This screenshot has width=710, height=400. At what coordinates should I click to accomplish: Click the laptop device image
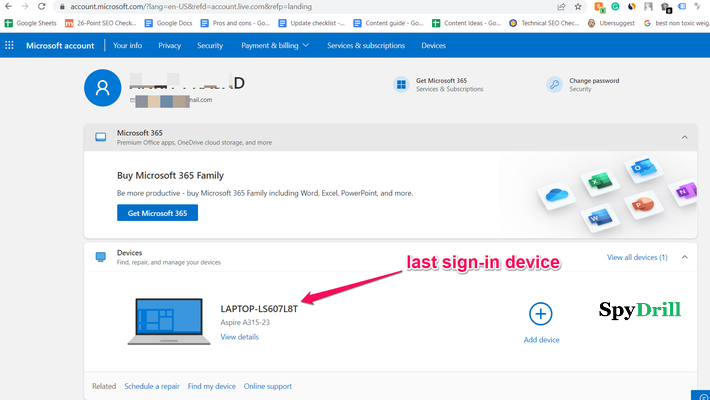tap(168, 320)
